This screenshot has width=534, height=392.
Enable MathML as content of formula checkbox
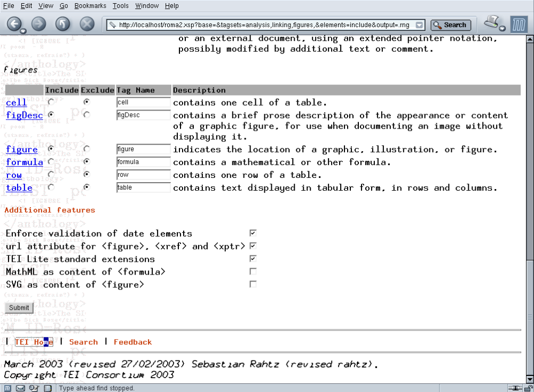253,272
